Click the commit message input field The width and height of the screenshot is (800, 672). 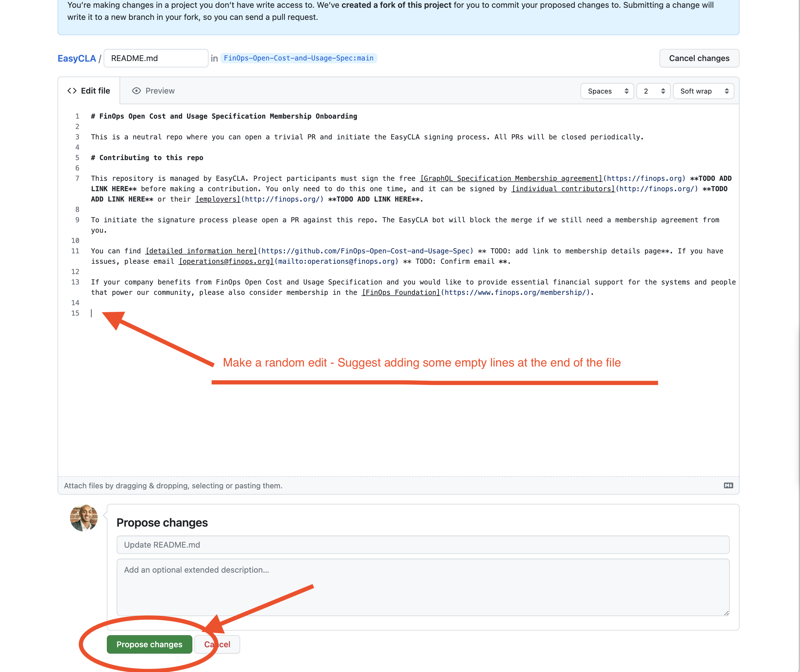(423, 545)
